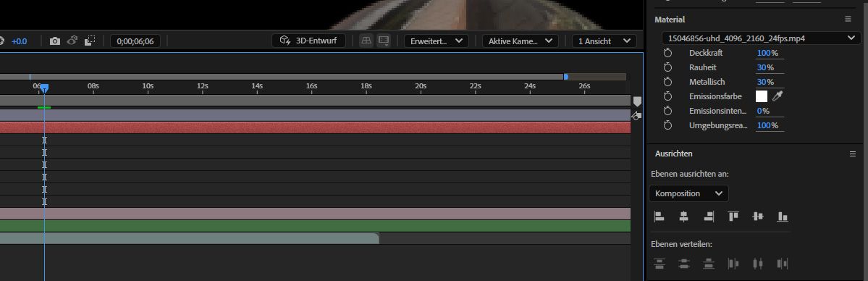
Task: Click the Rauheit 30% value
Action: point(765,67)
